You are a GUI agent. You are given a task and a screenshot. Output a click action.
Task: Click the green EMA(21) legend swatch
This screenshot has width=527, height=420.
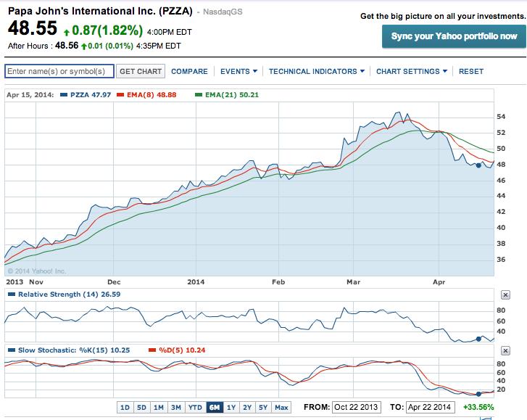(x=199, y=95)
